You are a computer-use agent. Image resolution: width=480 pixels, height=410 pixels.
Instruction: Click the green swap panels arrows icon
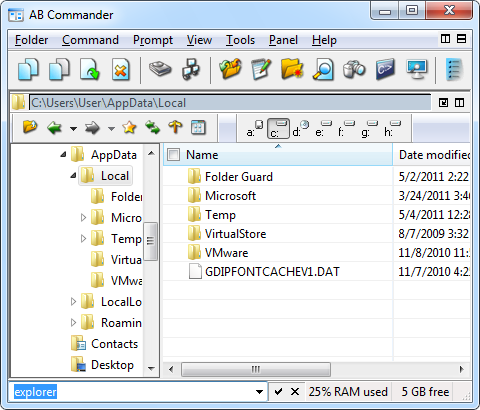[153, 127]
